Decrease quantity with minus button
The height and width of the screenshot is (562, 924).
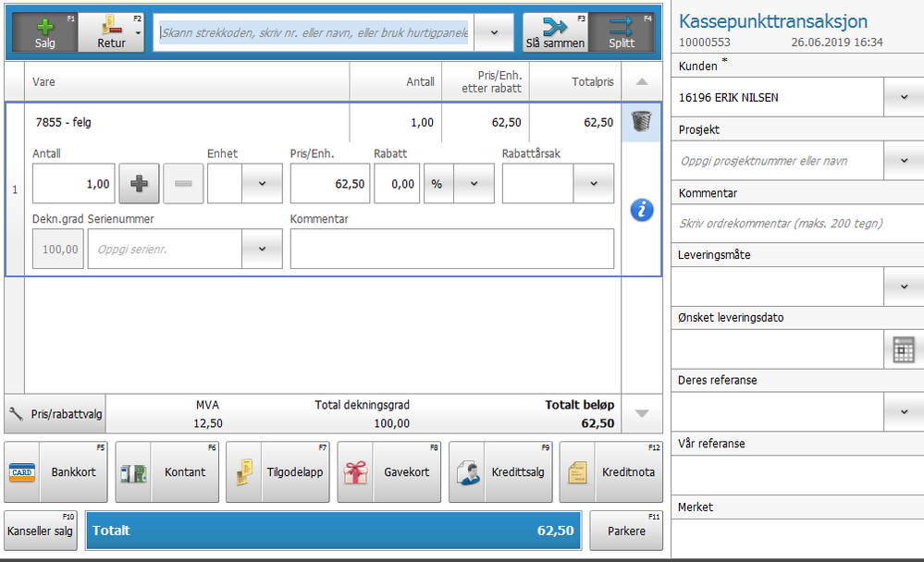pyautogui.click(x=183, y=184)
